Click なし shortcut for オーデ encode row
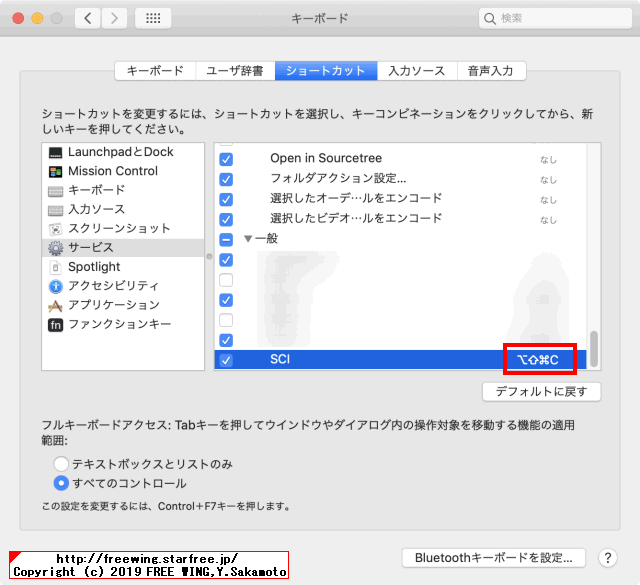This screenshot has height=585, width=640. click(x=548, y=200)
